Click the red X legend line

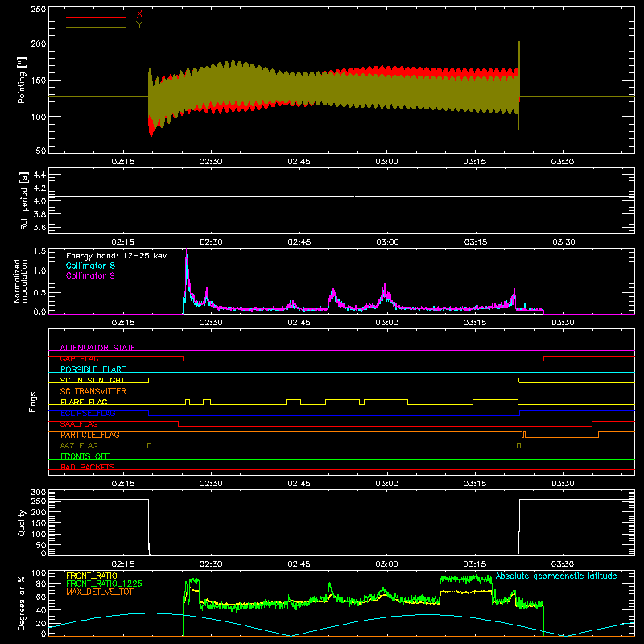tap(96, 17)
